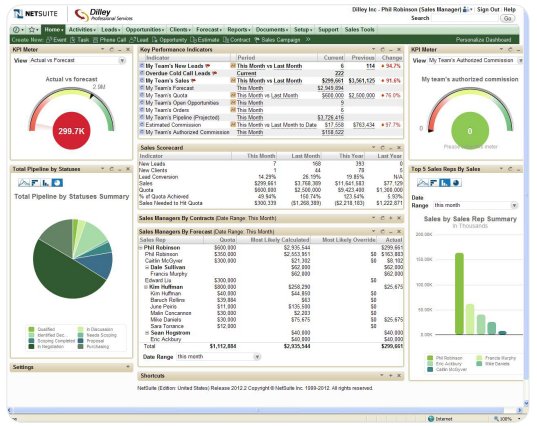Open the Sales Tools tab
The image size is (537, 426).
pyautogui.click(x=359, y=30)
